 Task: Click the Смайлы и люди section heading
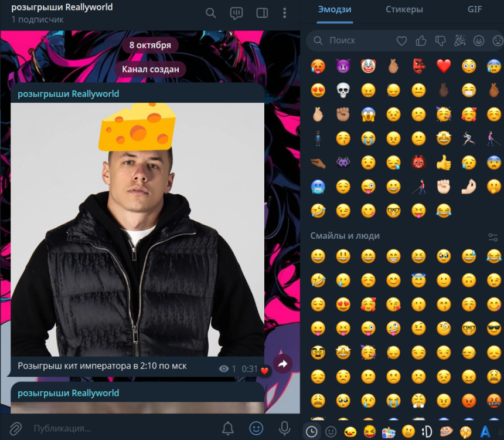tap(345, 236)
